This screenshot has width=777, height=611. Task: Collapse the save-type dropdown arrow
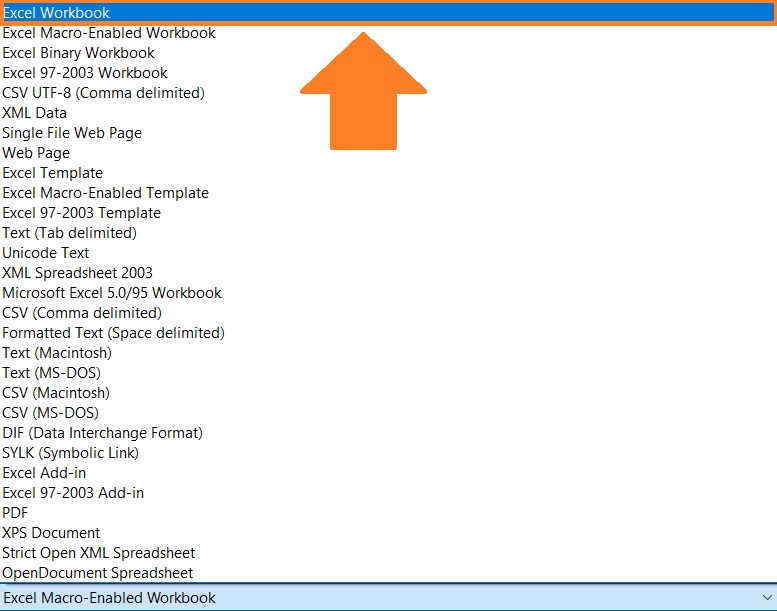tap(767, 598)
